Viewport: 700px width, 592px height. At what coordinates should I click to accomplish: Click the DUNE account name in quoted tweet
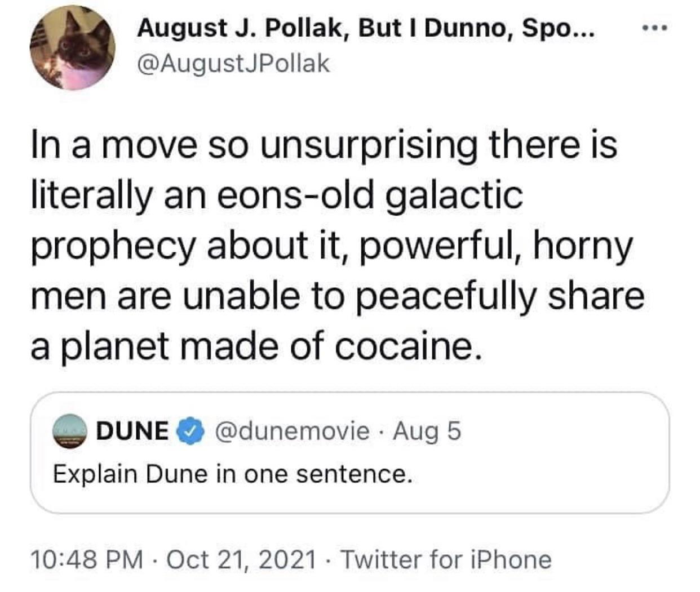[x=132, y=431]
